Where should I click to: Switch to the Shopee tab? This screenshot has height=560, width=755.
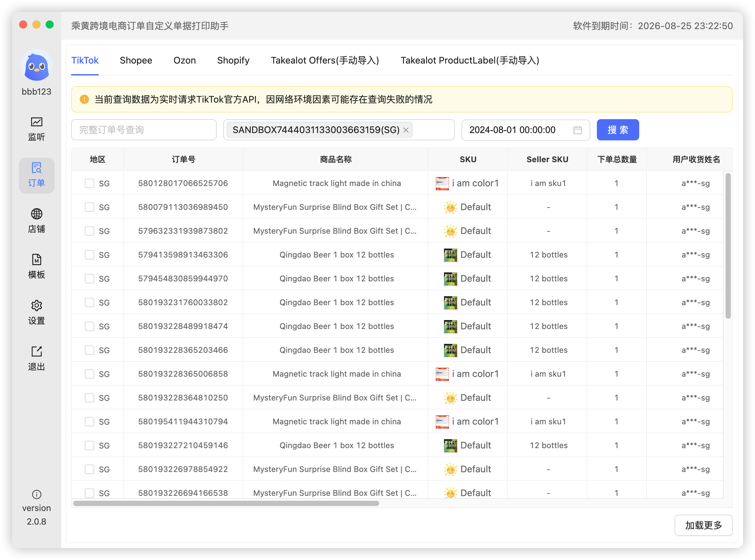[x=136, y=60]
